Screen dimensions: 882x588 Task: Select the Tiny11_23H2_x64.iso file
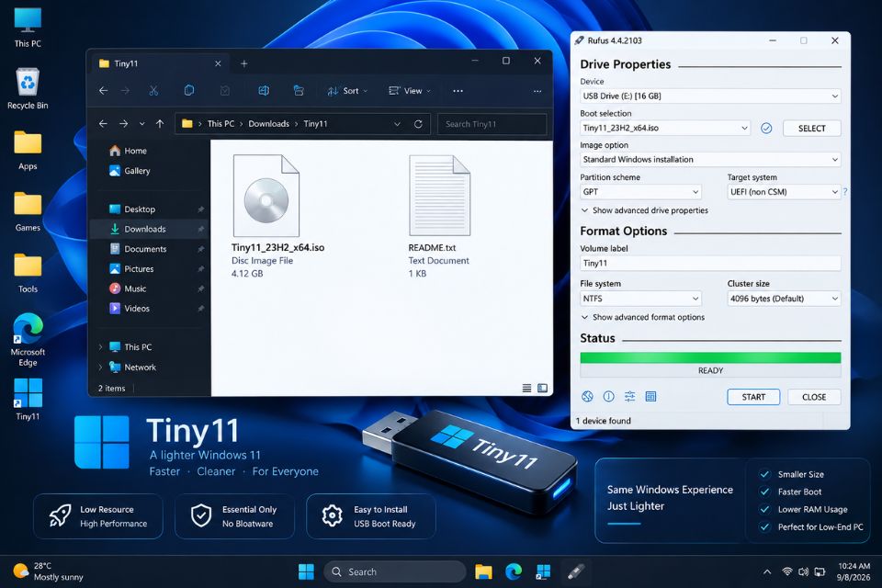click(277, 216)
